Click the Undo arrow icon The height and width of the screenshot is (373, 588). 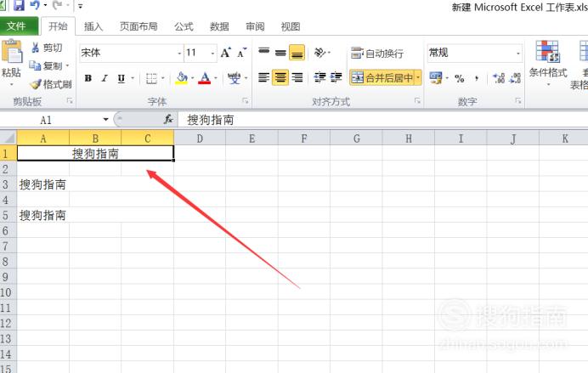click(35, 5)
